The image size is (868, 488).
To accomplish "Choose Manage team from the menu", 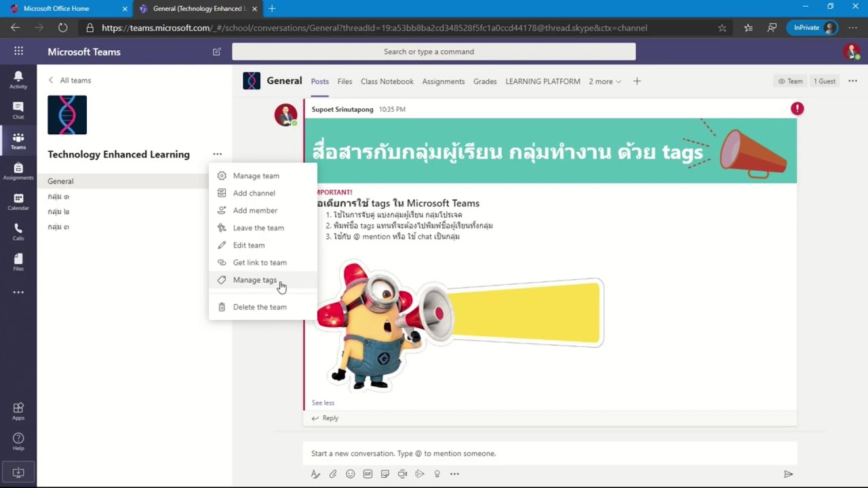I will [x=263, y=176].
